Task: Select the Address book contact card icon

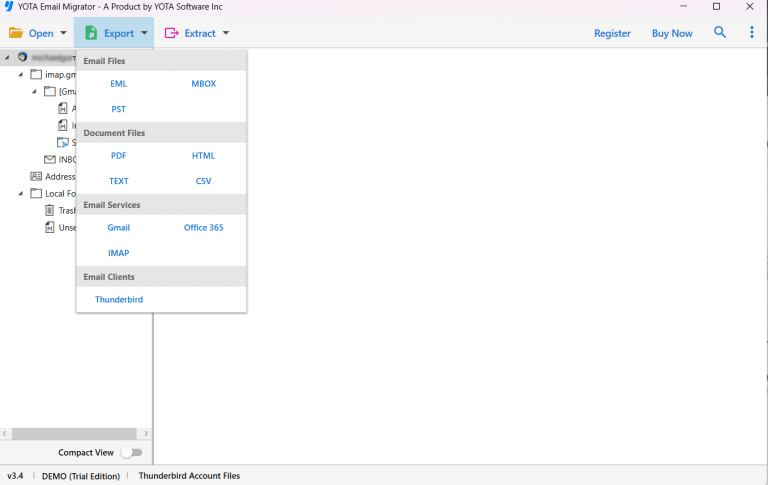Action: point(36,176)
